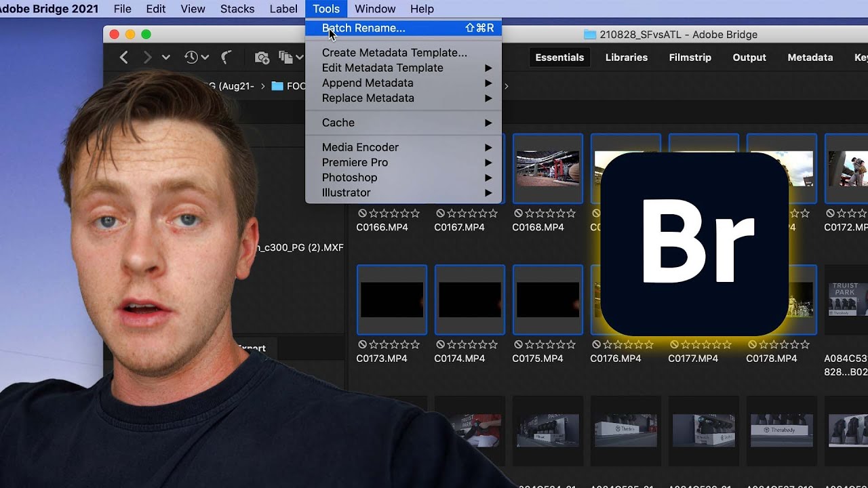Click the C0177.MP4 file name

693,358
